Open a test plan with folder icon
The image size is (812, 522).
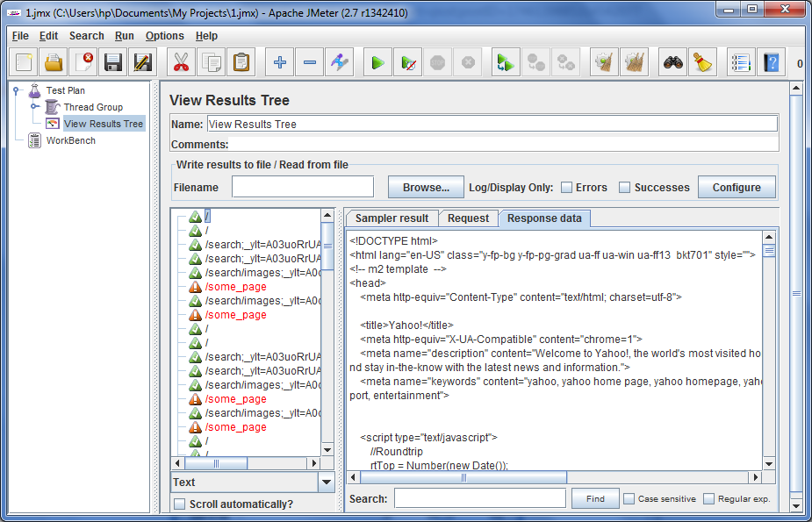pyautogui.click(x=54, y=62)
